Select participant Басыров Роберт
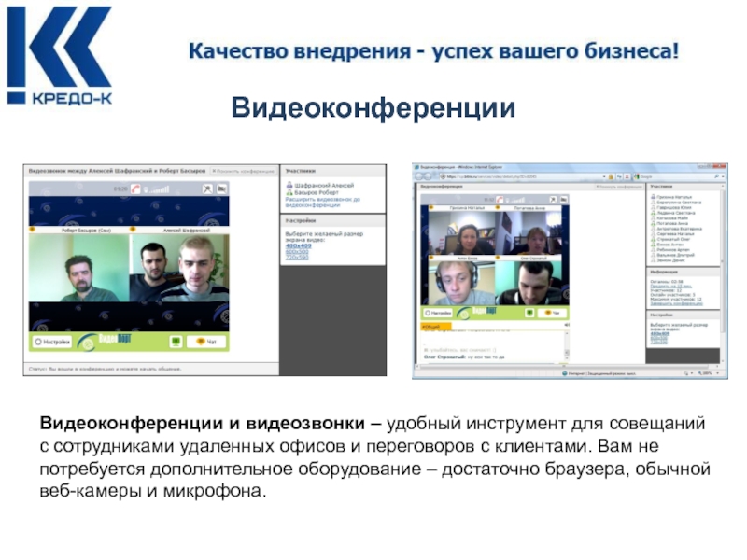Viewport: 747px width, 560px height. [313, 192]
